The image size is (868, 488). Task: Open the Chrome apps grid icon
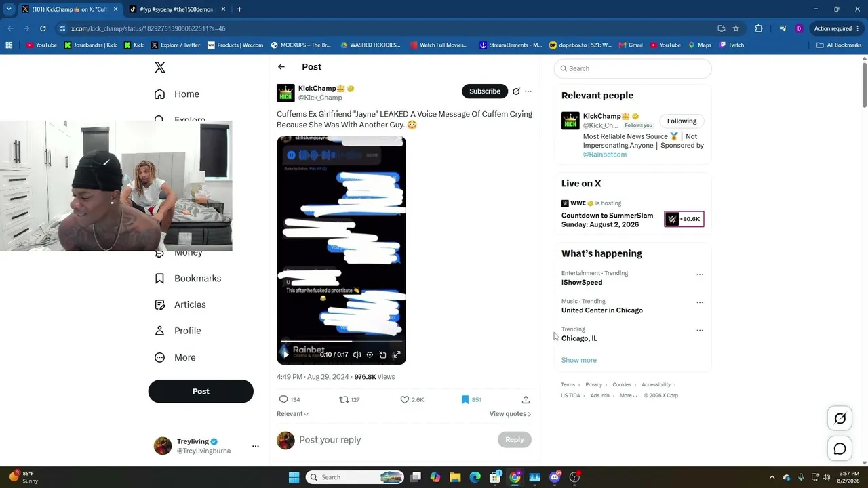9,45
